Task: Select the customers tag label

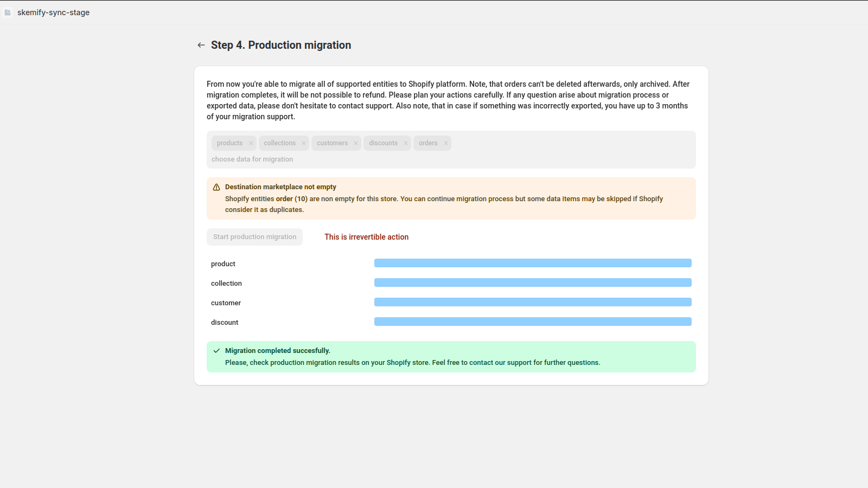Action: click(x=333, y=143)
